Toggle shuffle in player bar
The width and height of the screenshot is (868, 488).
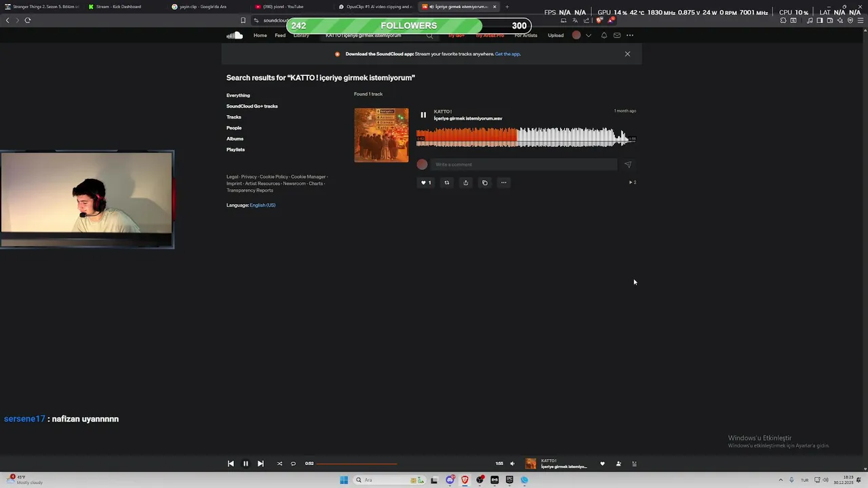(x=279, y=464)
